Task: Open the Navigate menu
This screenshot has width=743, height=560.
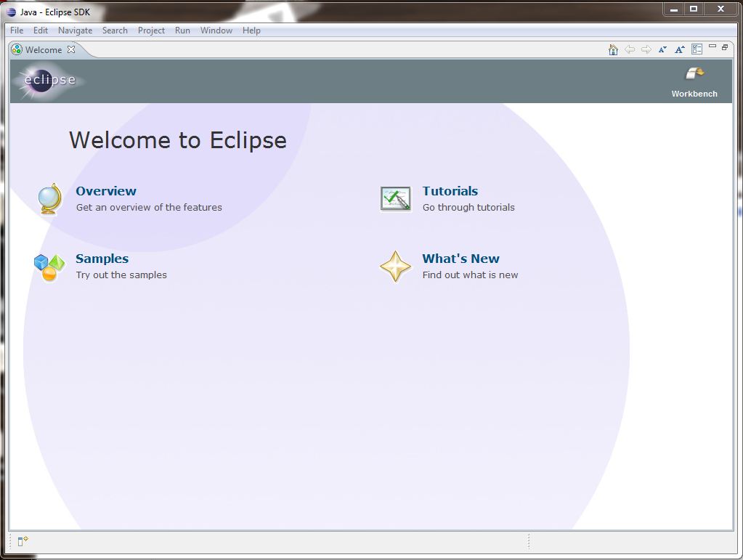Action: [x=75, y=31]
